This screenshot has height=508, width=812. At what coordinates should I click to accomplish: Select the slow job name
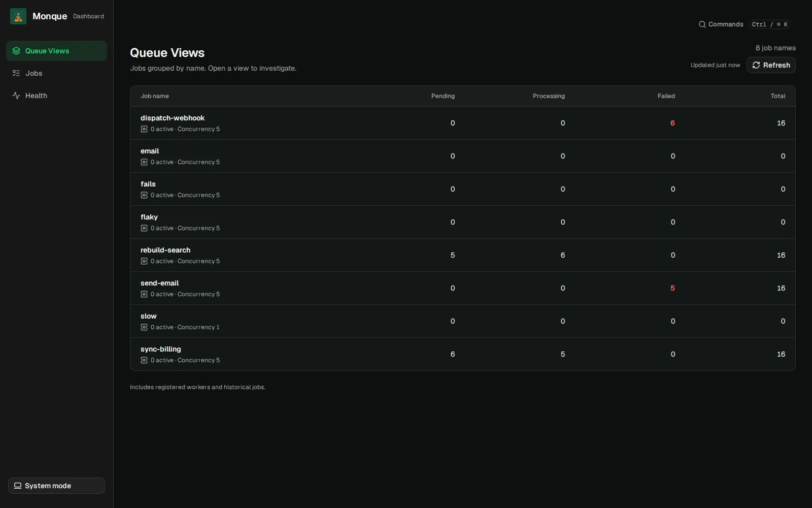point(149,316)
